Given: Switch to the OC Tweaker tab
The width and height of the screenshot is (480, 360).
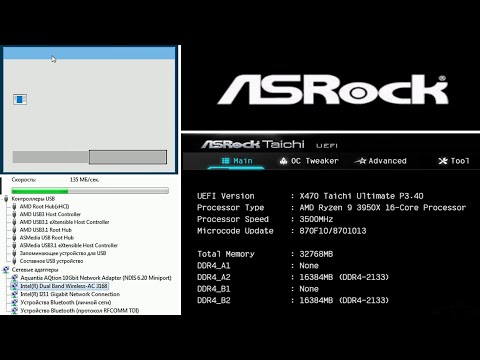Looking at the screenshot, I should click(309, 161).
